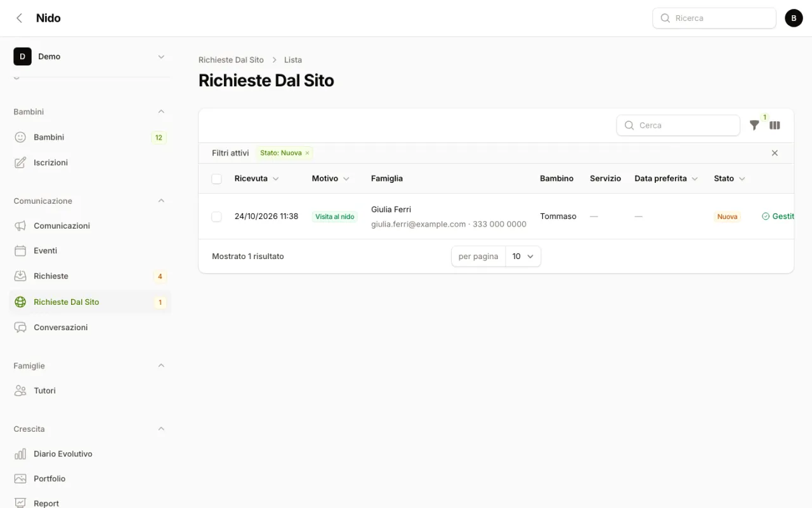Open Tutori in the sidebar
812x508 pixels.
click(x=90, y=391)
